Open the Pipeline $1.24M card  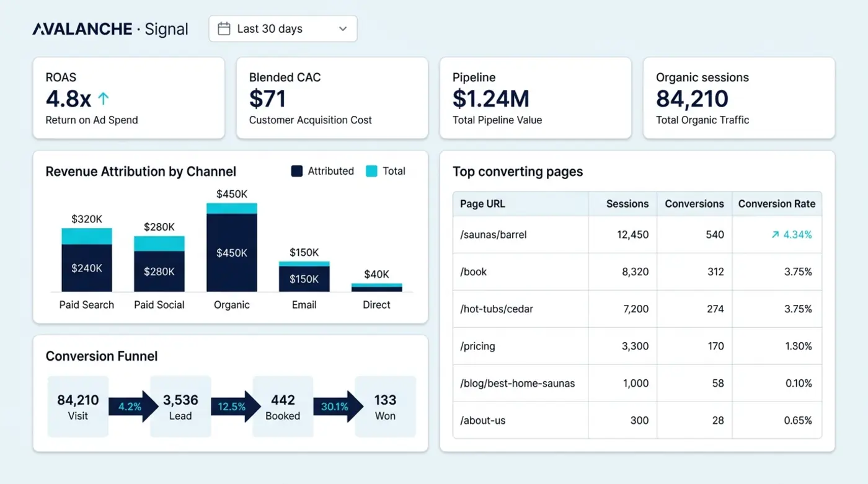(535, 98)
